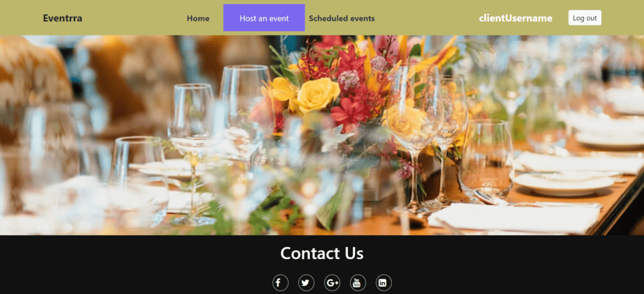Open the Facebook social icon
The image size is (644, 294).
click(280, 283)
